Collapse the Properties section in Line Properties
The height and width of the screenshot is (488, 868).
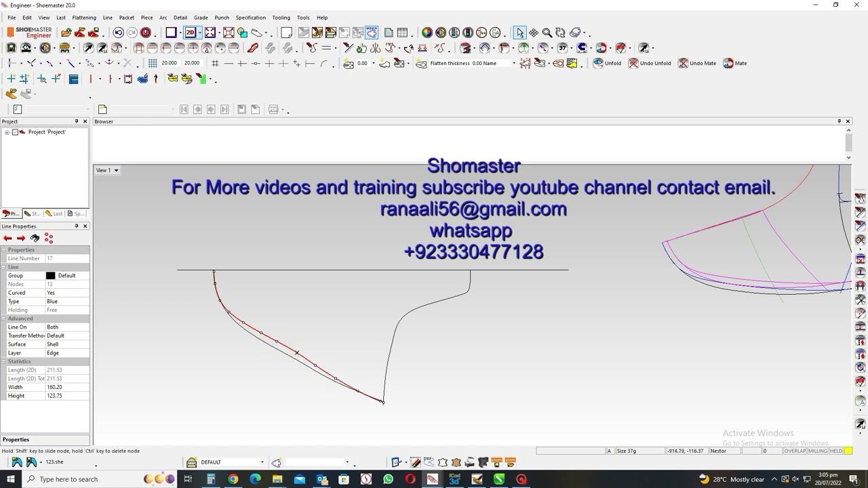pos(4,250)
